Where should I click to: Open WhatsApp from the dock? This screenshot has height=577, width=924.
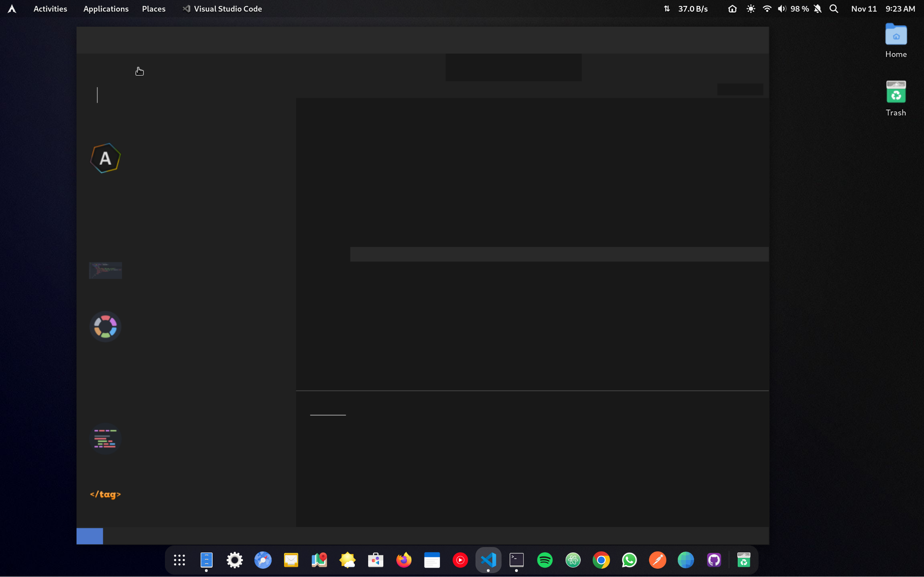click(x=629, y=560)
